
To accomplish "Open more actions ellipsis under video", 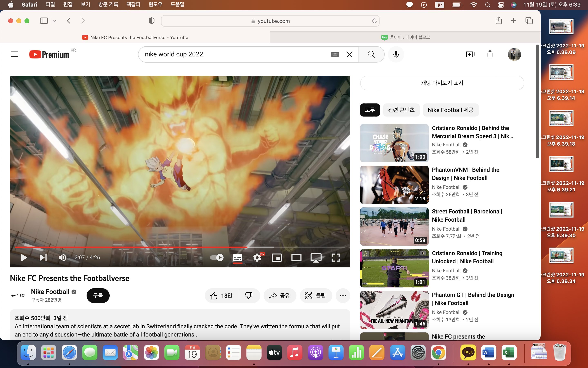I will (x=343, y=295).
